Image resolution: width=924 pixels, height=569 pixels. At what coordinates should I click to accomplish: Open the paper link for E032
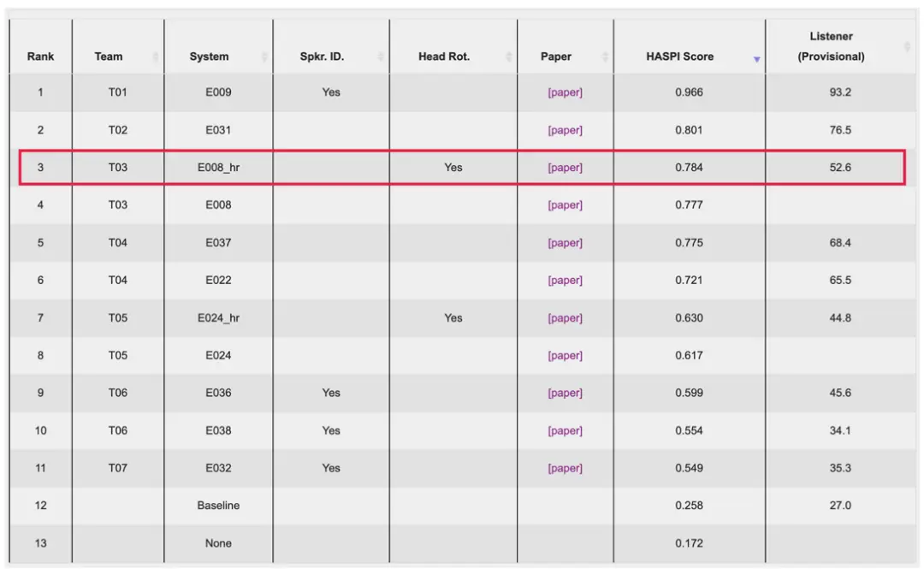pyautogui.click(x=565, y=468)
